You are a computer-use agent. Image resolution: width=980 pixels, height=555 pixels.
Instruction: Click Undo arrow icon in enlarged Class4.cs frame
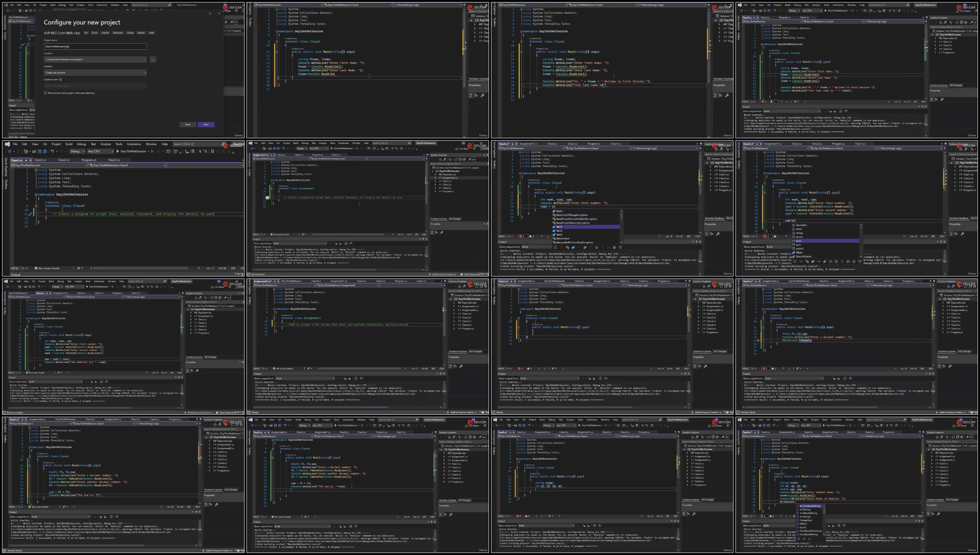tap(52, 151)
